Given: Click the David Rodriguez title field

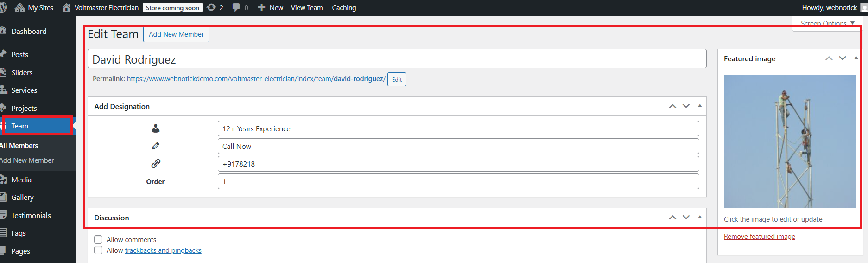Looking at the screenshot, I should [397, 59].
